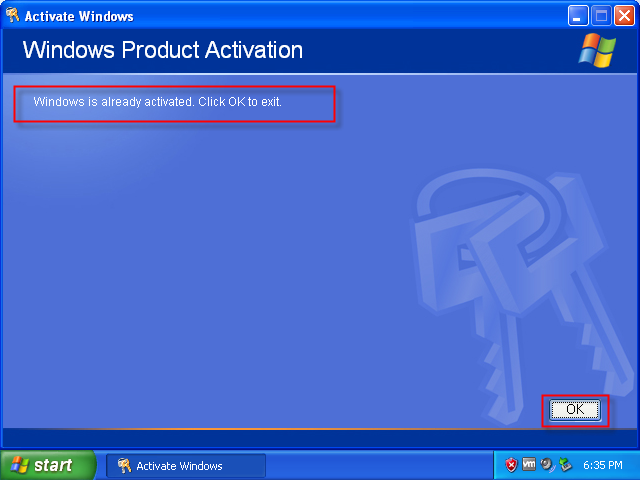Open the Windows XP Start menu
Screen dimensions: 640x480
point(47,465)
